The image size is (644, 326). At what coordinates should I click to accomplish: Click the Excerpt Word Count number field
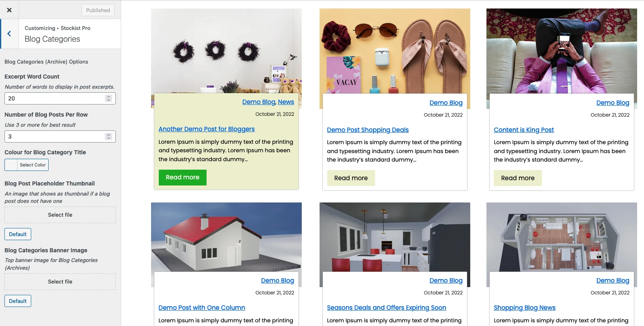[60, 98]
